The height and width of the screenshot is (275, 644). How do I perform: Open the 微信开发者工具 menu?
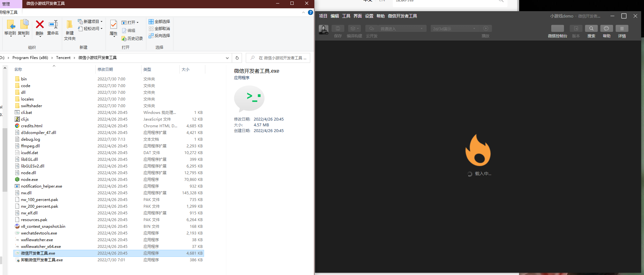click(402, 16)
